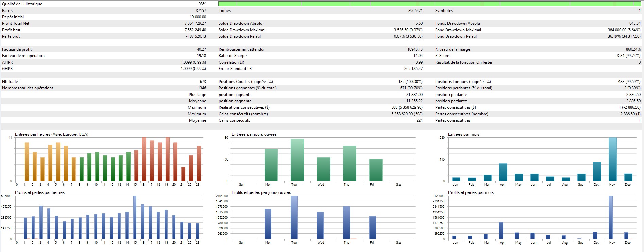Click the "Résultat de la fonction OnTester" label
Viewport: 644px width, 252px height.
click(464, 62)
